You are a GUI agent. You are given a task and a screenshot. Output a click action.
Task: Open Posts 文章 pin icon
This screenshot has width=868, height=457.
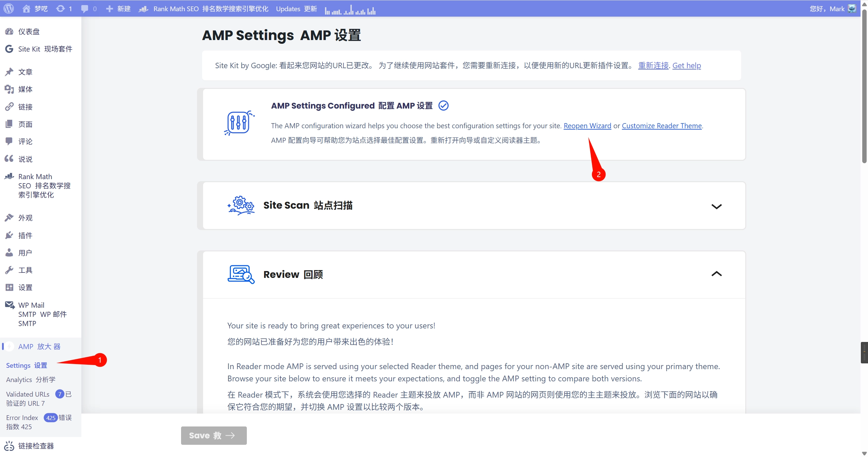coord(9,72)
